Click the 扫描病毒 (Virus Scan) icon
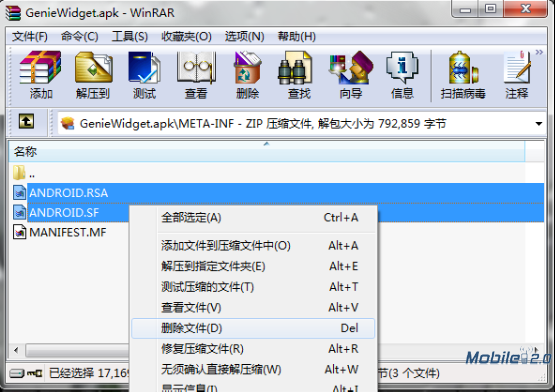Viewport: 555px width, 392px height. (x=463, y=67)
